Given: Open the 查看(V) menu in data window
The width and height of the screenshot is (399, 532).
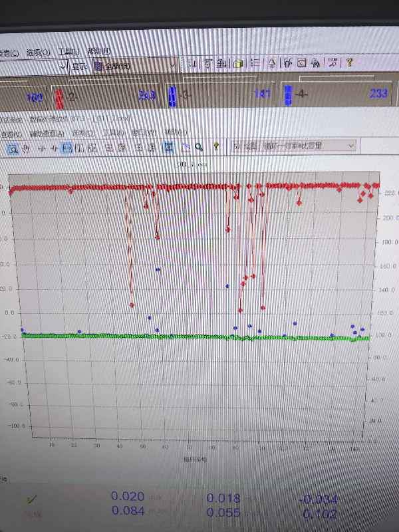Looking at the screenshot, I should [x=11, y=135].
